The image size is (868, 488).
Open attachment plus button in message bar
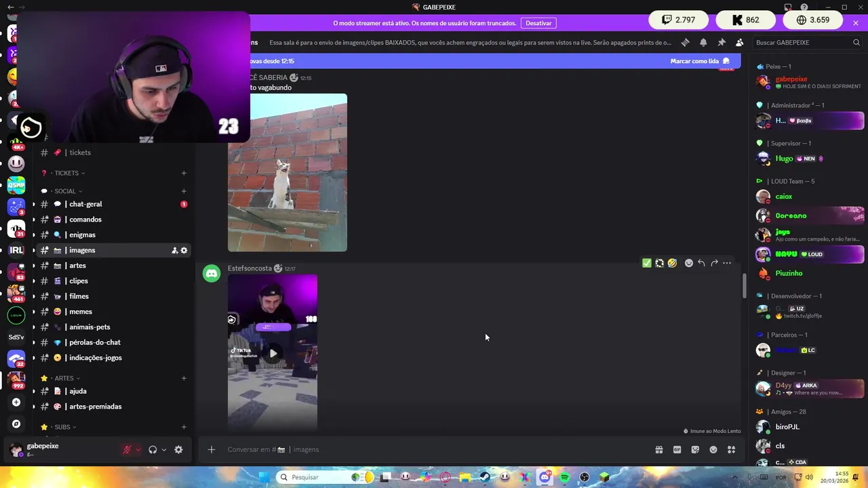[x=212, y=449]
